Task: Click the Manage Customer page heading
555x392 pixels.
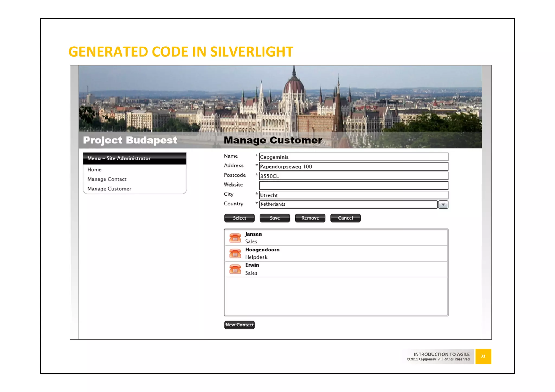Action: coord(273,140)
